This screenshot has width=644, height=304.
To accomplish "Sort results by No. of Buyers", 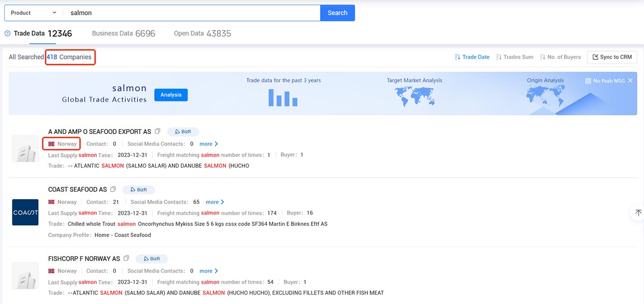I will (x=560, y=57).
